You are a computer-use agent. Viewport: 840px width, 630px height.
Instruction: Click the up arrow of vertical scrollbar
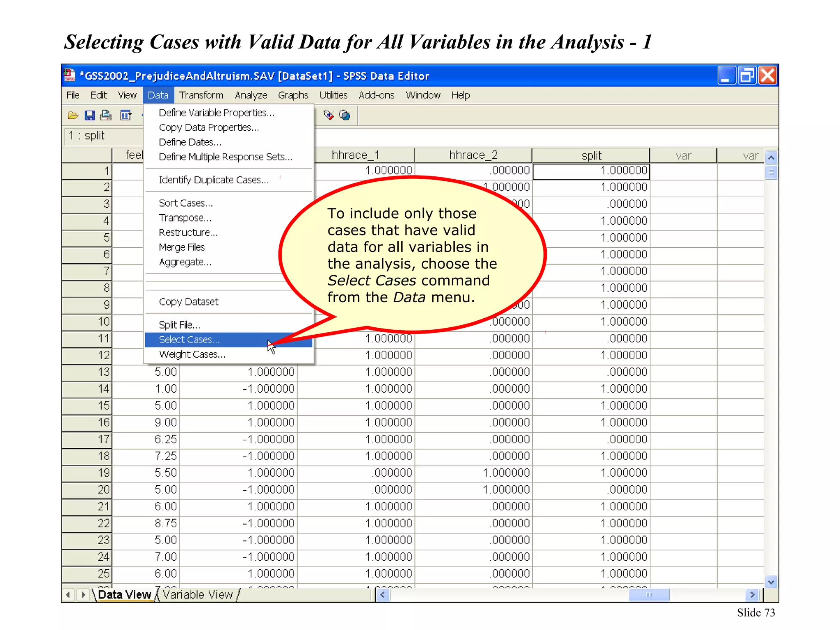771,157
